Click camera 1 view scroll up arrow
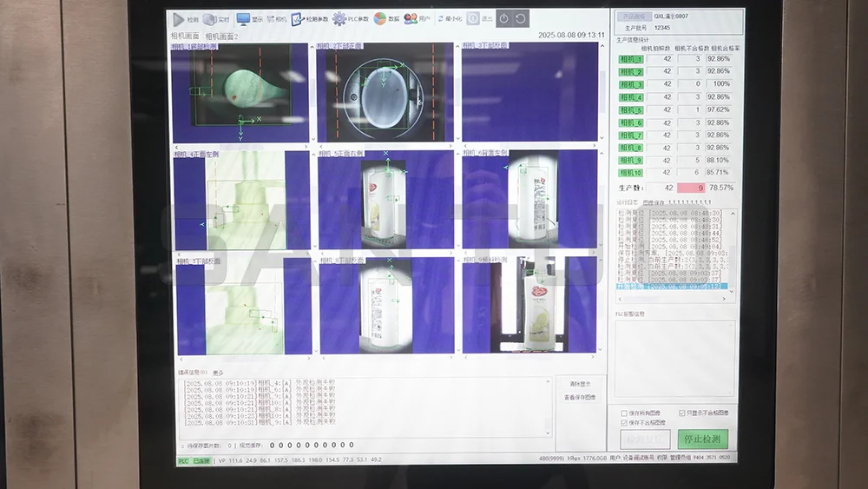The image size is (868, 489). pos(312,47)
